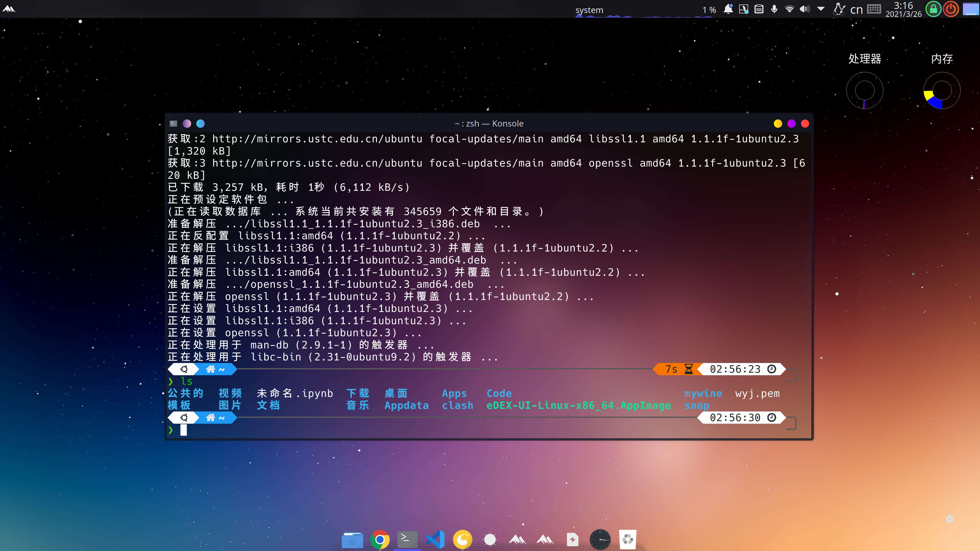The height and width of the screenshot is (551, 980).
Task: Click the white sun brightness icon in the dock
Action: 490,539
